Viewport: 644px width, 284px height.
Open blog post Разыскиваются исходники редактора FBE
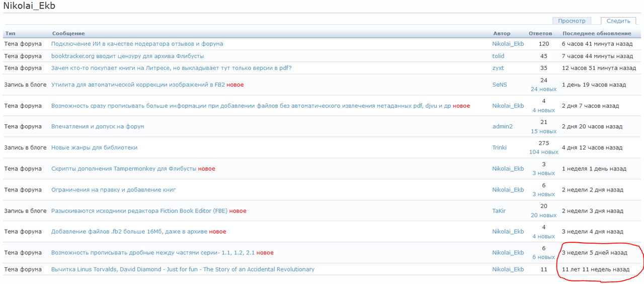coord(139,211)
